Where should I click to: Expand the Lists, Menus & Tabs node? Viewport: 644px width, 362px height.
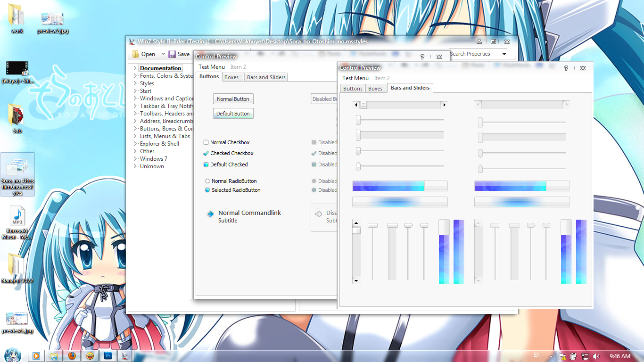click(135, 136)
